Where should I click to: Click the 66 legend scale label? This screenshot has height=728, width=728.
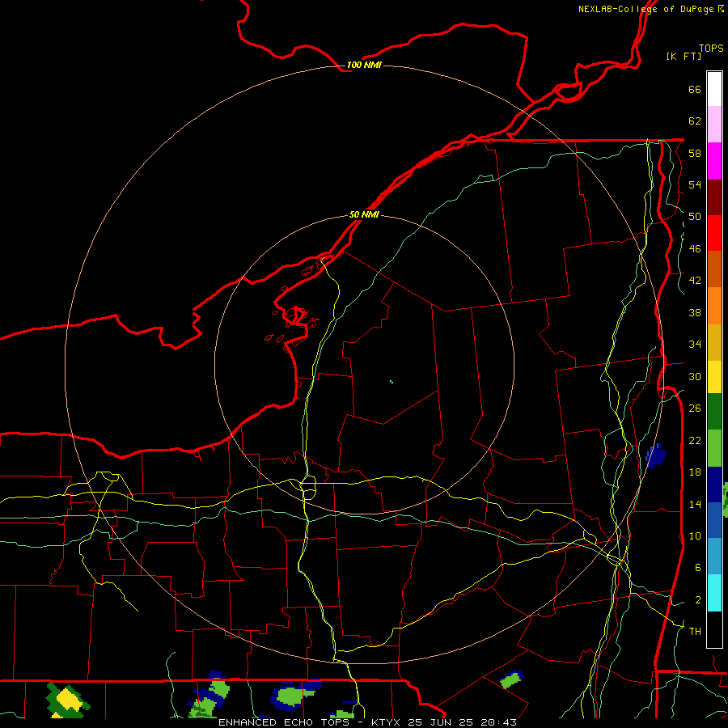pyautogui.click(x=695, y=89)
